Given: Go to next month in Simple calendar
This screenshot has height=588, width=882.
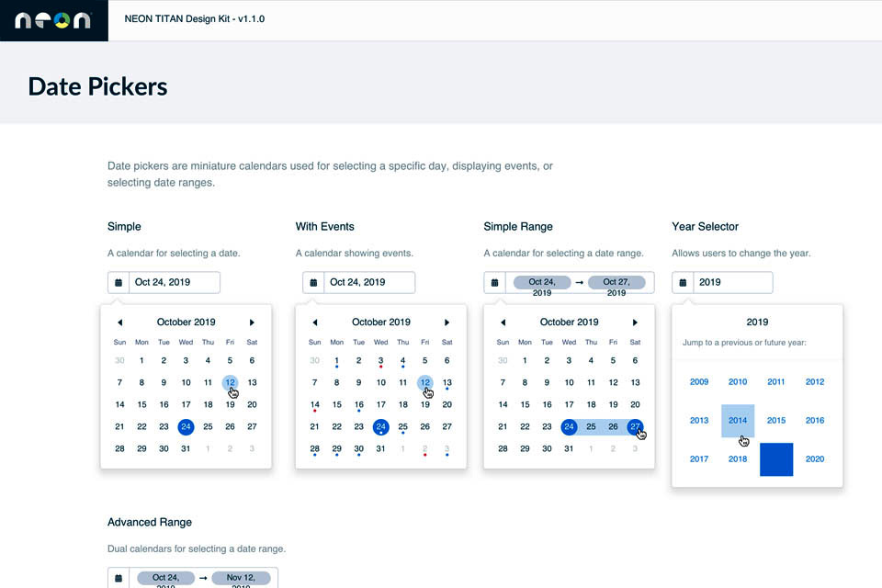Looking at the screenshot, I should pos(252,322).
